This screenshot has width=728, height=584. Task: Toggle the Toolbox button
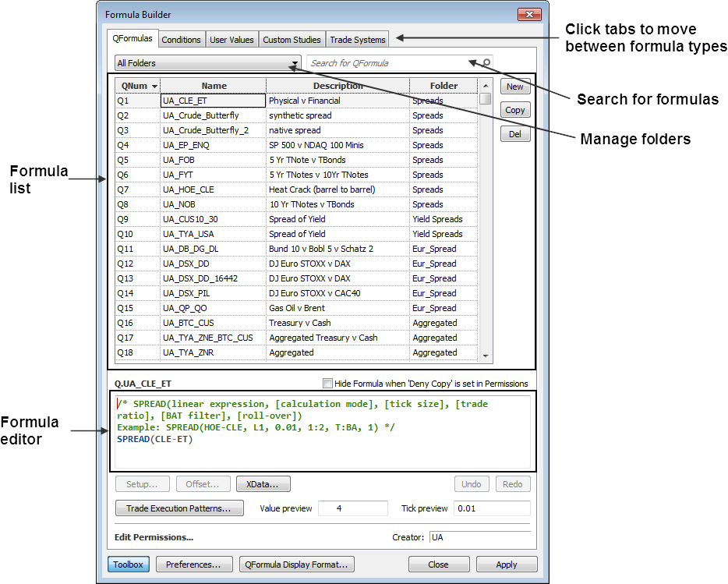128,565
